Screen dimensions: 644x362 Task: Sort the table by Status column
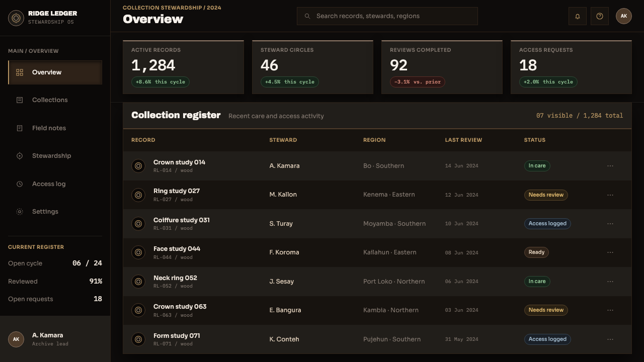(535, 140)
